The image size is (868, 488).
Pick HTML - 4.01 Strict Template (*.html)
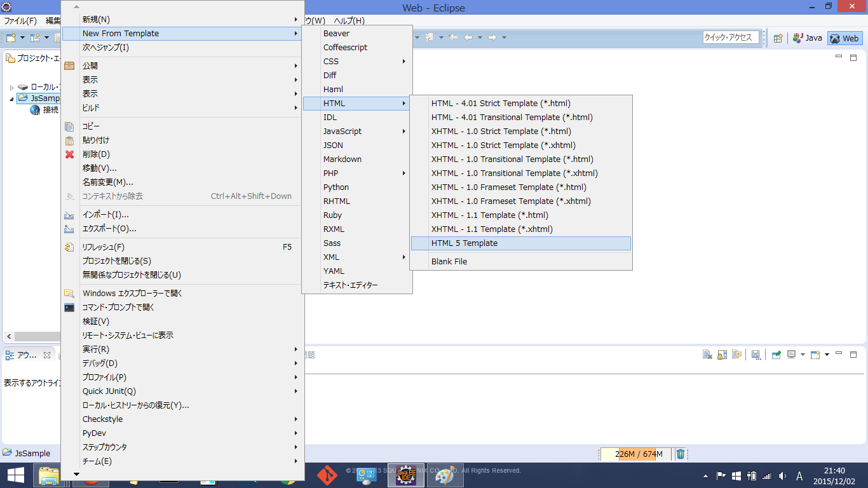[x=520, y=103]
